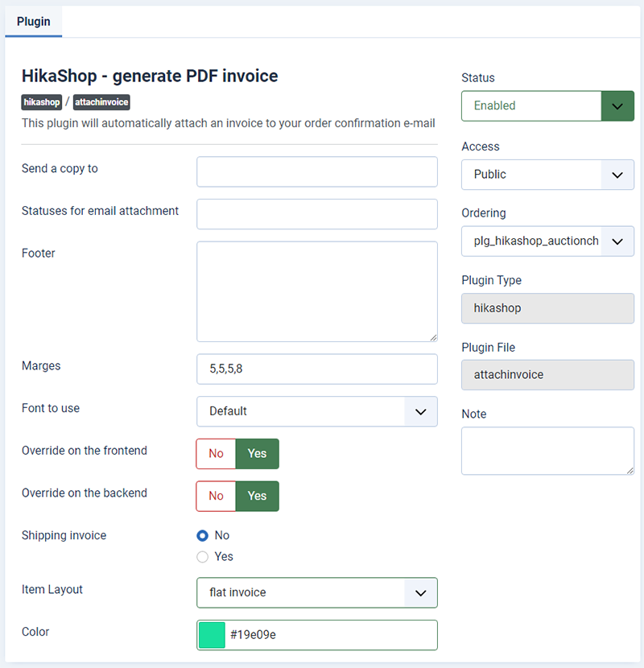Click the hikashop badge label
Screen dimensions: 644x668
42,102
